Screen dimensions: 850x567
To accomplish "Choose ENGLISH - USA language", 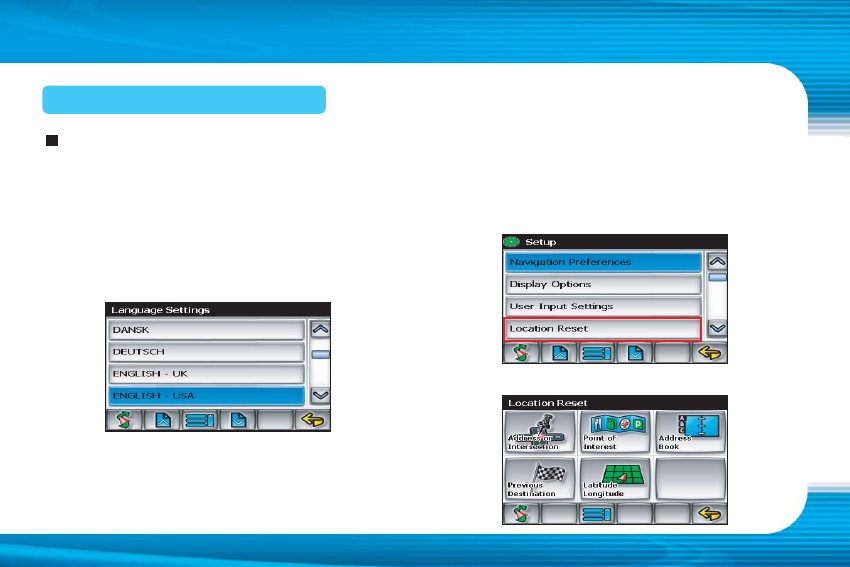I will pyautogui.click(x=207, y=396).
